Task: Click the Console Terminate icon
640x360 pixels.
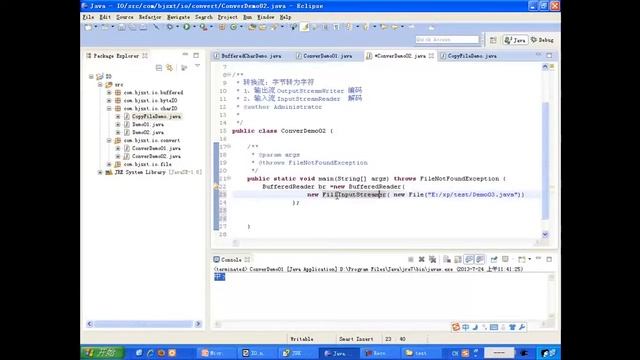Action: pos(411,260)
